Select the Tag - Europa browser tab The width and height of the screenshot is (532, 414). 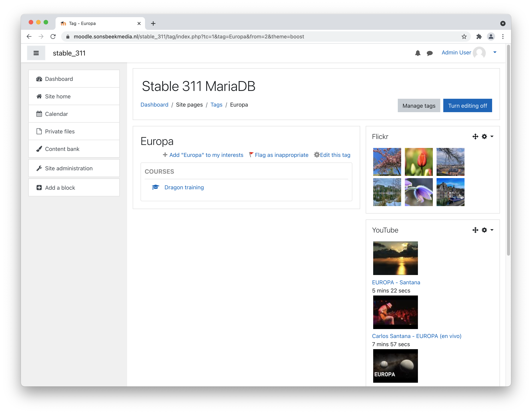[x=100, y=23]
